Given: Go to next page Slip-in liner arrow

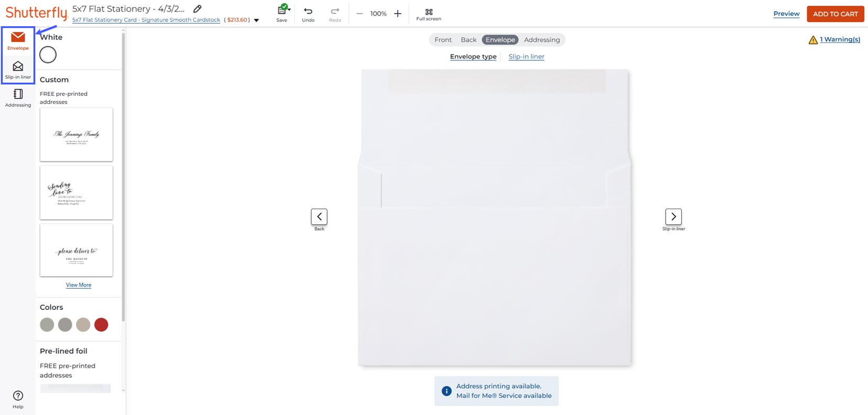Looking at the screenshot, I should 673,216.
